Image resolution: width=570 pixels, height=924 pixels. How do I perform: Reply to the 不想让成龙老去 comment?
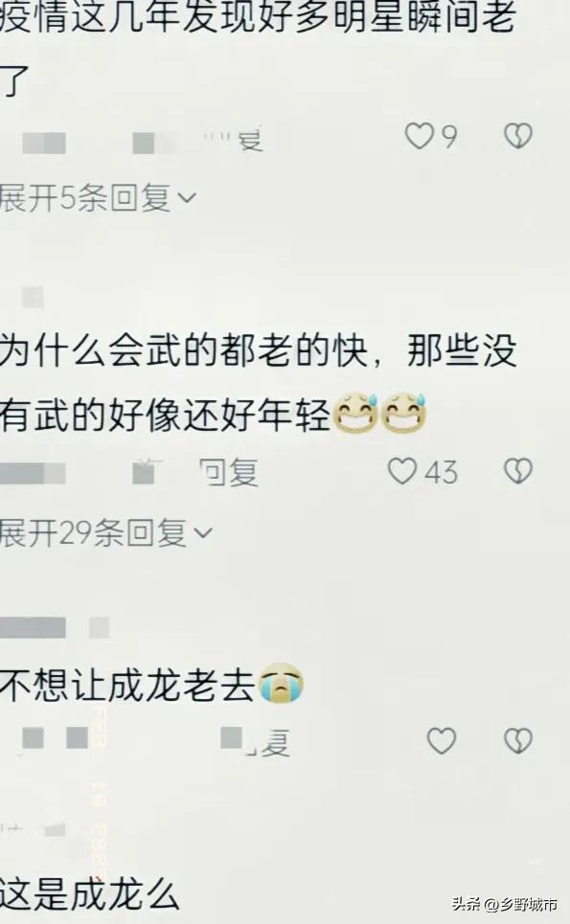(269, 742)
